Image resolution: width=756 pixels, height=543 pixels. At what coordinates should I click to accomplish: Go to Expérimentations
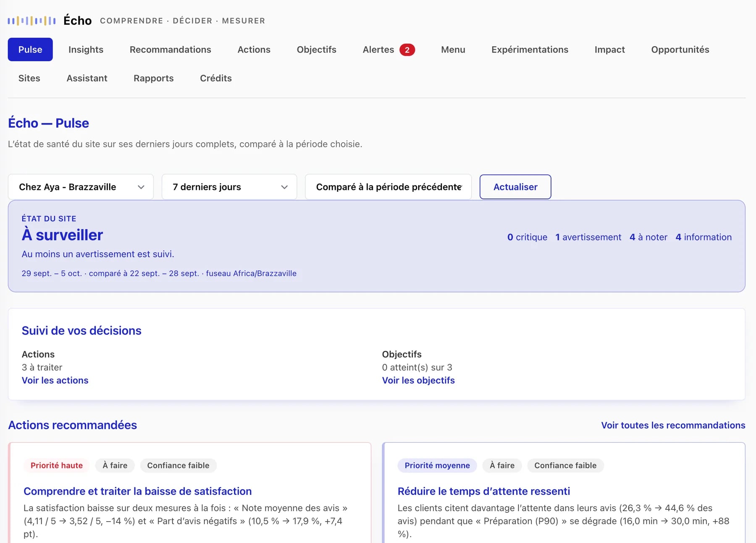tap(530, 50)
